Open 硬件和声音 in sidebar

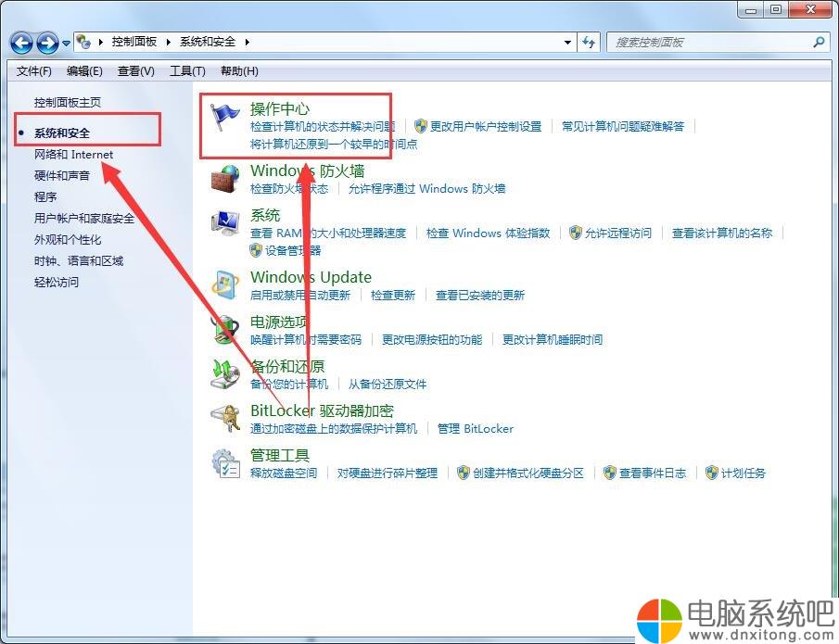click(61, 176)
